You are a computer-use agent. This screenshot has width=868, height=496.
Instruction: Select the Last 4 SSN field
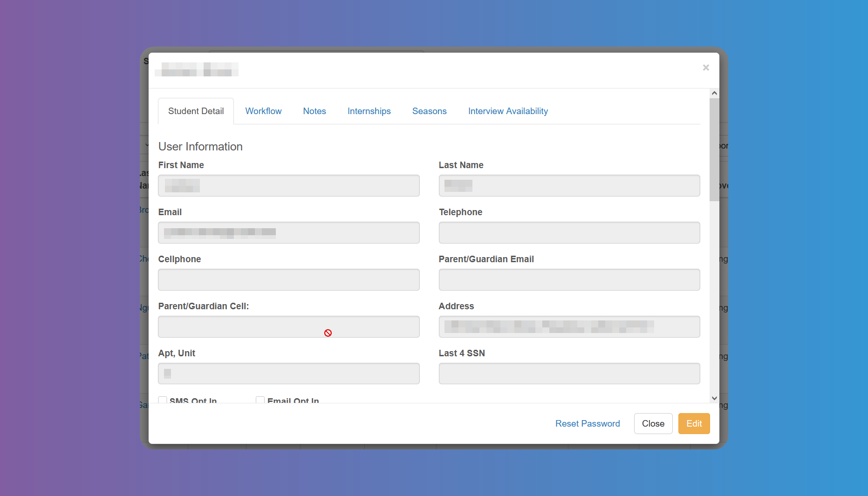(569, 374)
